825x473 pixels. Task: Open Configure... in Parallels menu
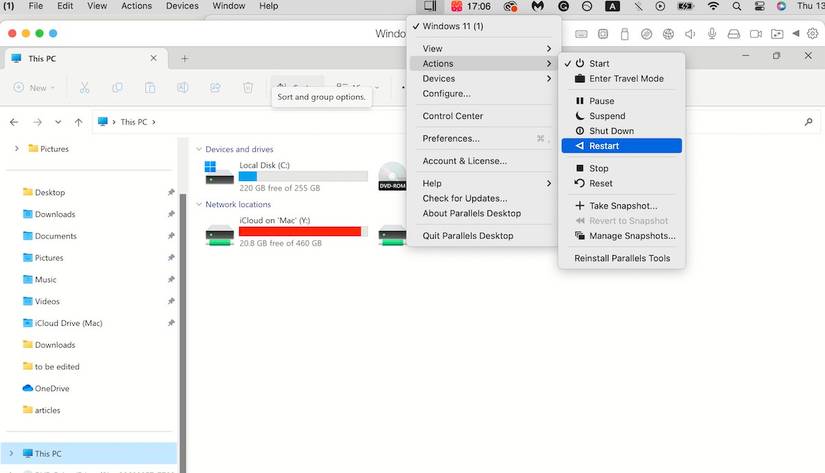[484, 94]
